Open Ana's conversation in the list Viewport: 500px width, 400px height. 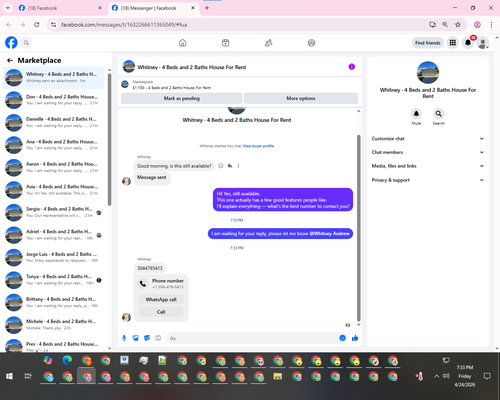pyautogui.click(x=53, y=145)
